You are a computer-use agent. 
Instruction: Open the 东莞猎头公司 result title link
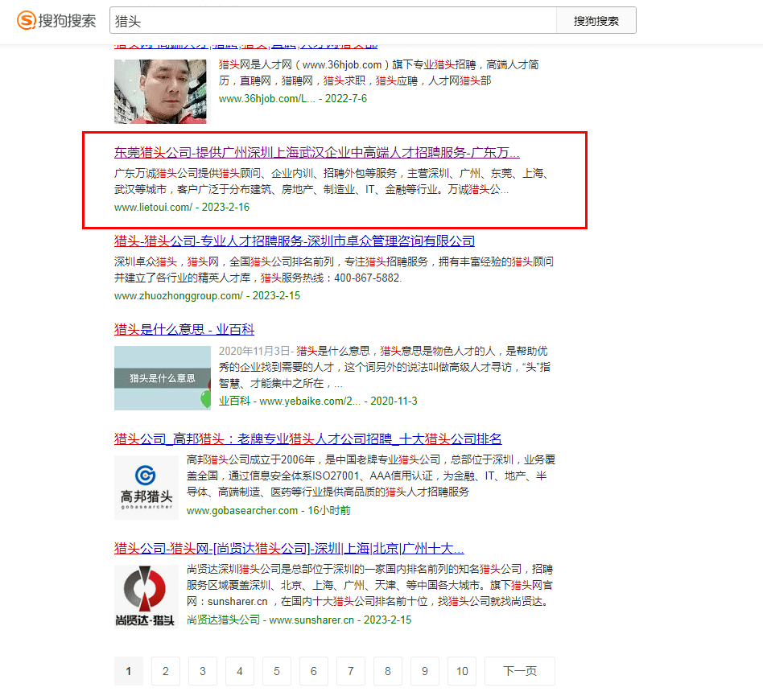(316, 153)
